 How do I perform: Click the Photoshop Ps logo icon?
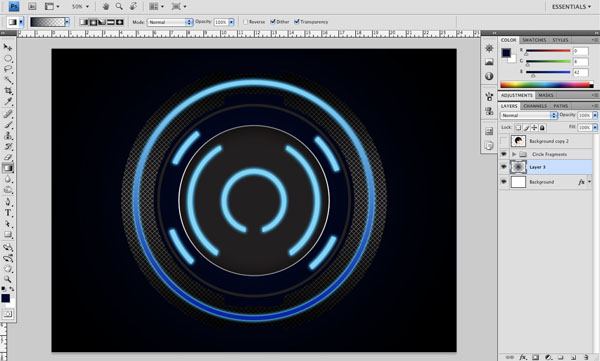click(14, 7)
